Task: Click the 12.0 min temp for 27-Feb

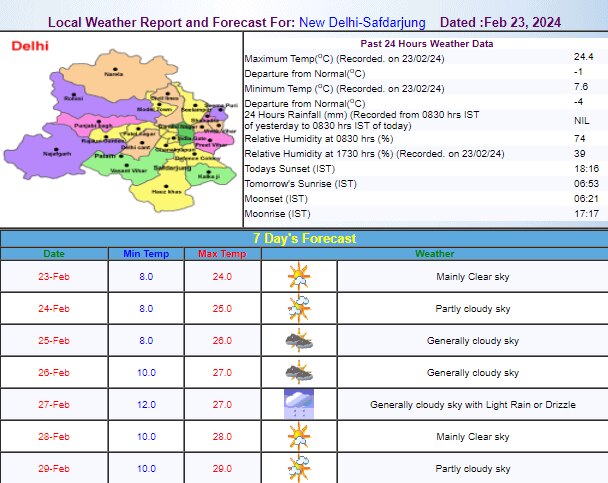Action: click(x=146, y=404)
